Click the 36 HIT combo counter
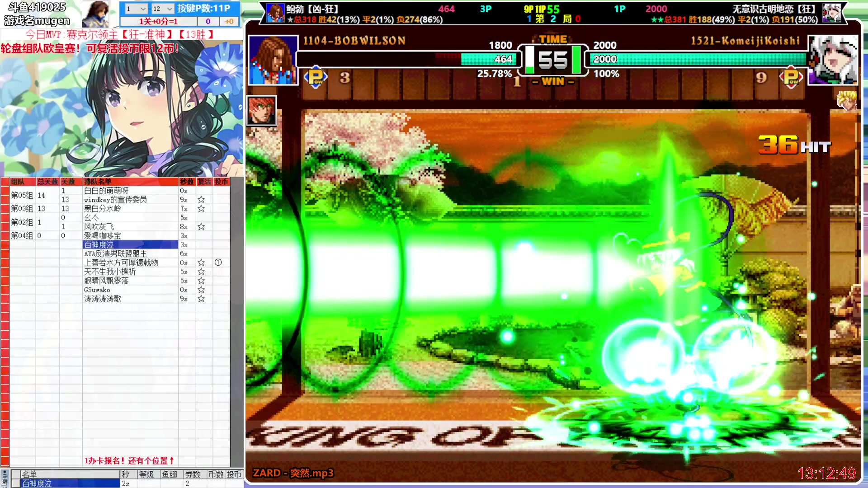 pos(795,145)
